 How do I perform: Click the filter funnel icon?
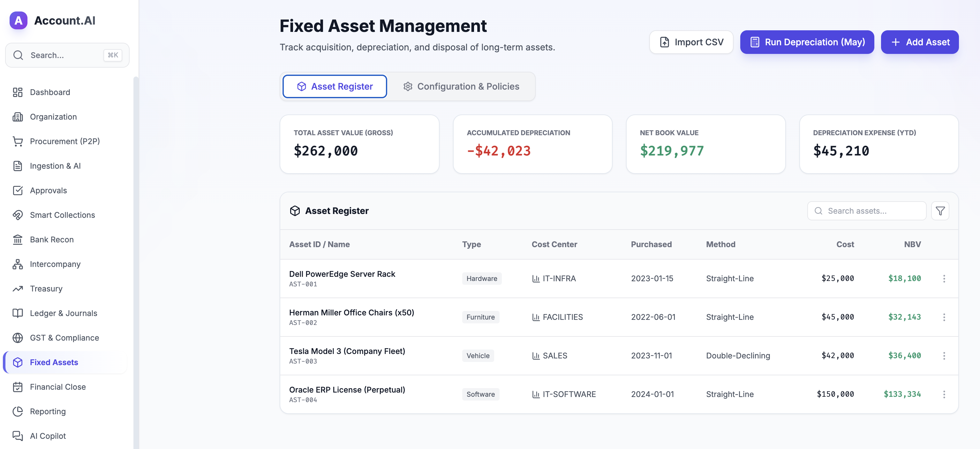point(940,210)
